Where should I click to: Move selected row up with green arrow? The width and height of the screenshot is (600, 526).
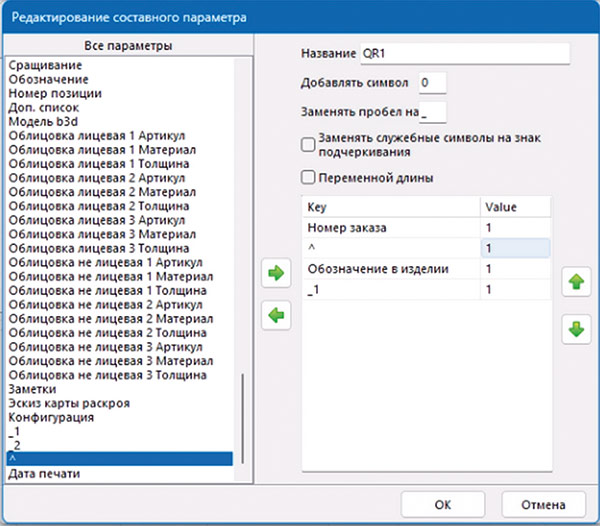(x=575, y=283)
